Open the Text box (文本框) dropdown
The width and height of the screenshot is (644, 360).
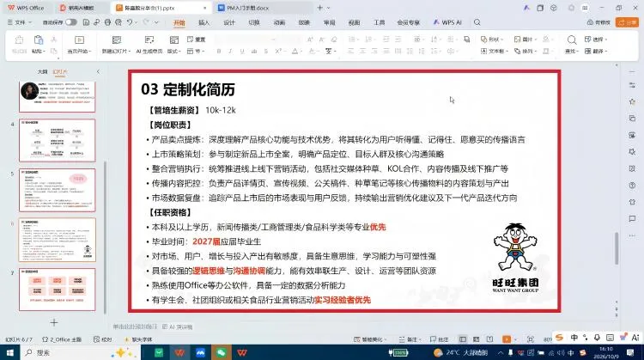(494, 52)
